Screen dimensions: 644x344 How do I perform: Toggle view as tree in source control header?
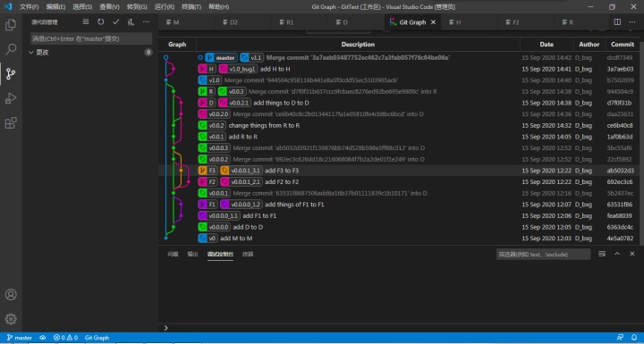(x=86, y=21)
